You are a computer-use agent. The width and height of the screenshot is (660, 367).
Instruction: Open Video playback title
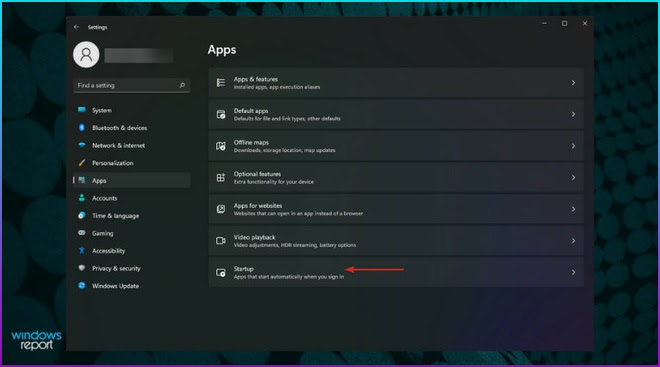(x=254, y=237)
